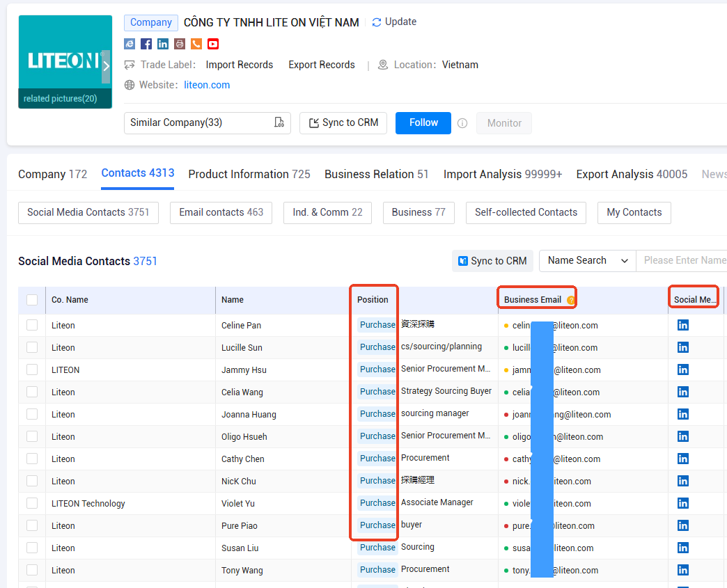Check the row for Violet Yu
Viewport: 727px width, 588px height.
tap(32, 502)
